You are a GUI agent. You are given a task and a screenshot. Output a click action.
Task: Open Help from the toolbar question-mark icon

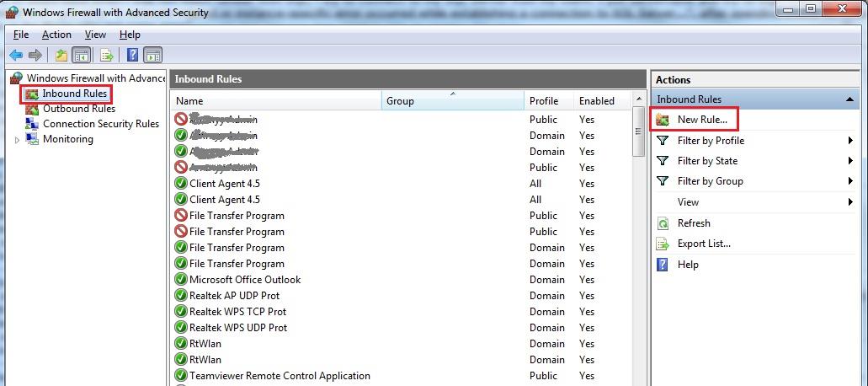pyautogui.click(x=132, y=55)
